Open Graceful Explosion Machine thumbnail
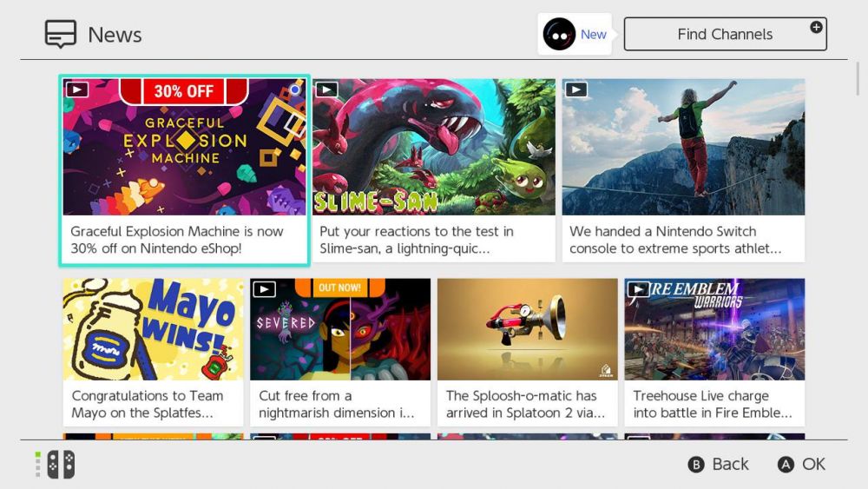Screen dimensions: 868x489 click(x=184, y=147)
